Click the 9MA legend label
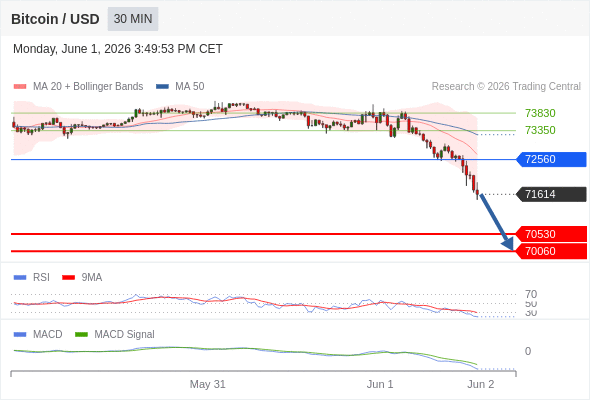Viewport: 590px width, 400px height. click(92, 278)
